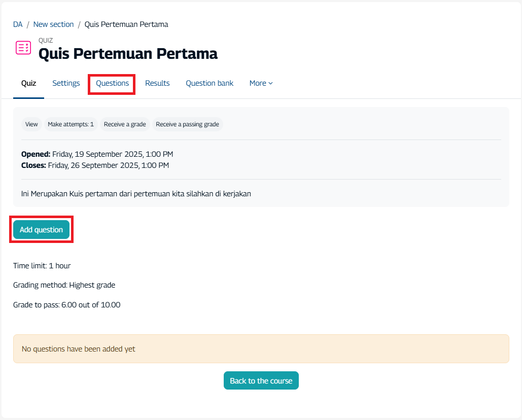Open the More dropdown in the navigation tabs

point(261,83)
